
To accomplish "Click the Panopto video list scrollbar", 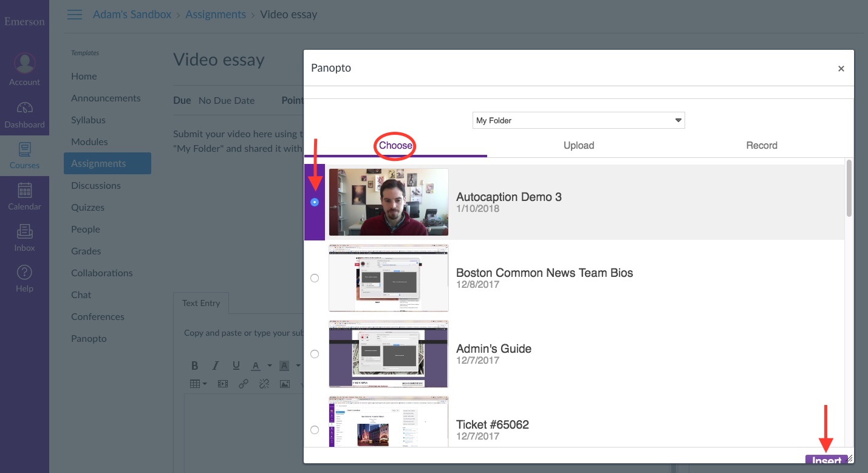I will [849, 187].
